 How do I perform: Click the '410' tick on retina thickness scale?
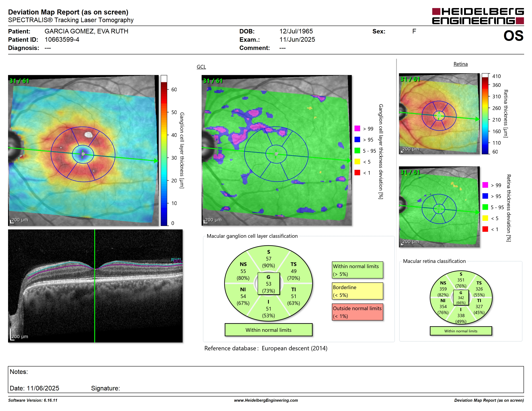tap(497, 76)
